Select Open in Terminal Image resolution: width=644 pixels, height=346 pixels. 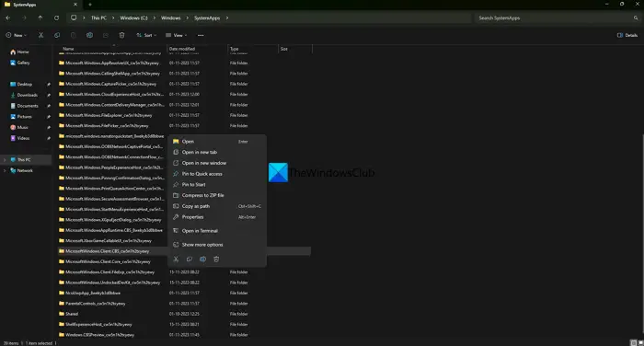pos(217,231)
